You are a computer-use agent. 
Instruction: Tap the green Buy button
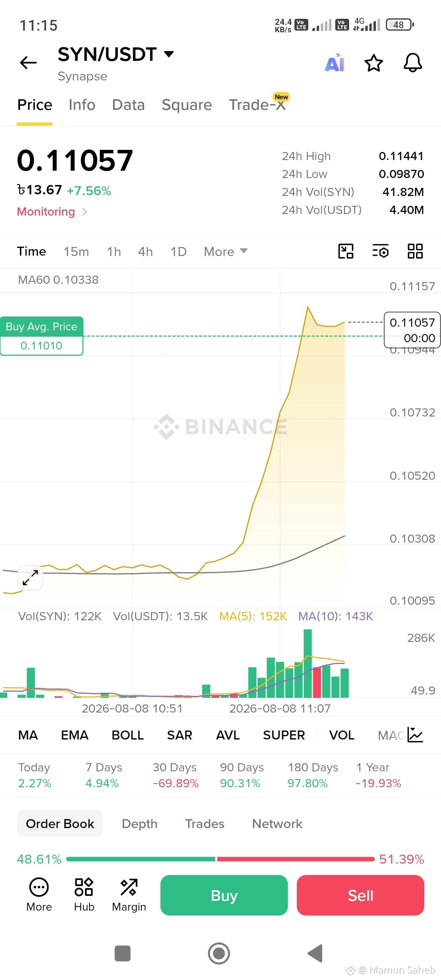coord(224,895)
